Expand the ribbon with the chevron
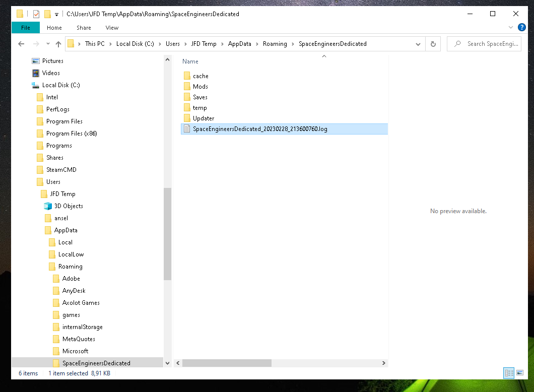This screenshot has width=534, height=392. [511, 27]
